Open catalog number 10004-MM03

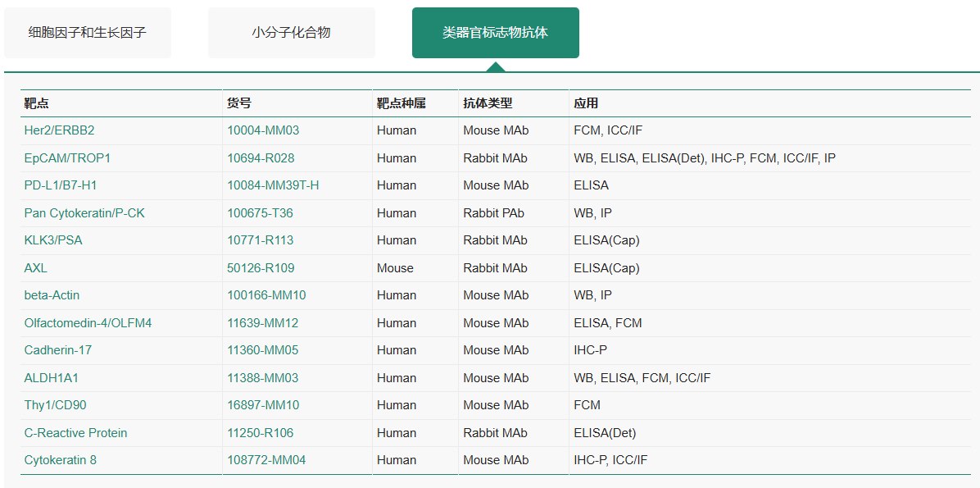click(263, 130)
